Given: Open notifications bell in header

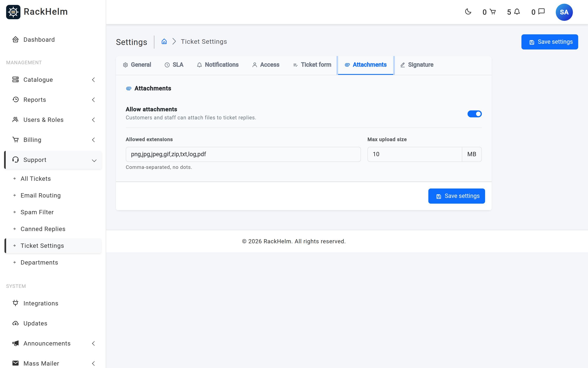Looking at the screenshot, I should click(x=517, y=12).
